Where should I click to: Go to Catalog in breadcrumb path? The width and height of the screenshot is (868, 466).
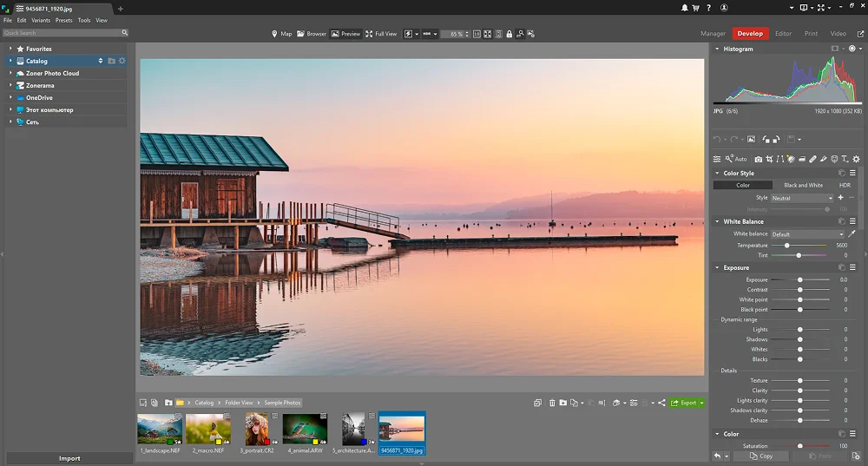click(204, 403)
